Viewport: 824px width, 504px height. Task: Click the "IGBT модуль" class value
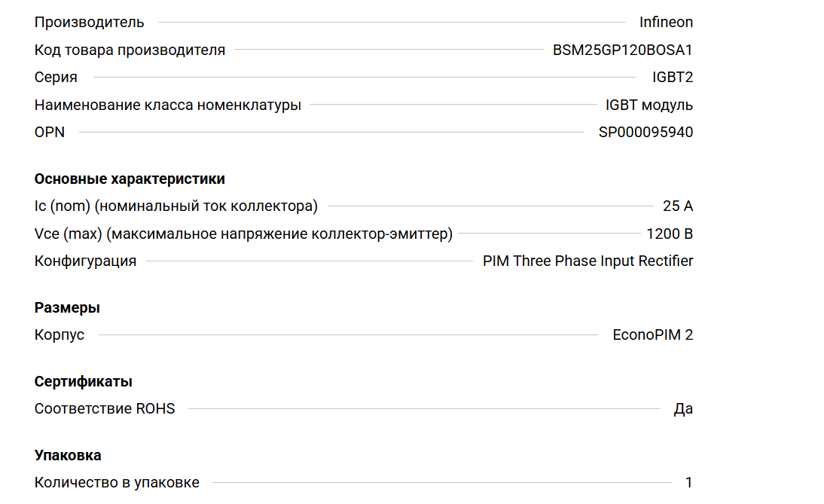tap(649, 105)
